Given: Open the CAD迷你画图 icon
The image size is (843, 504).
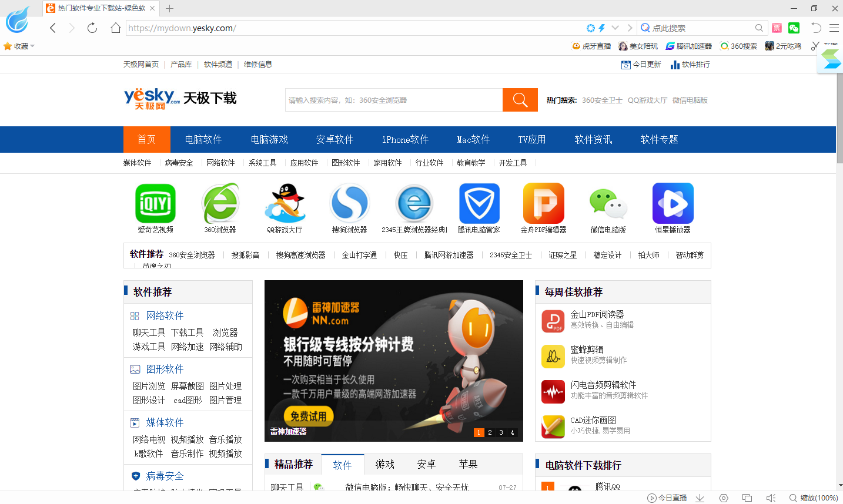Looking at the screenshot, I should (x=553, y=427).
